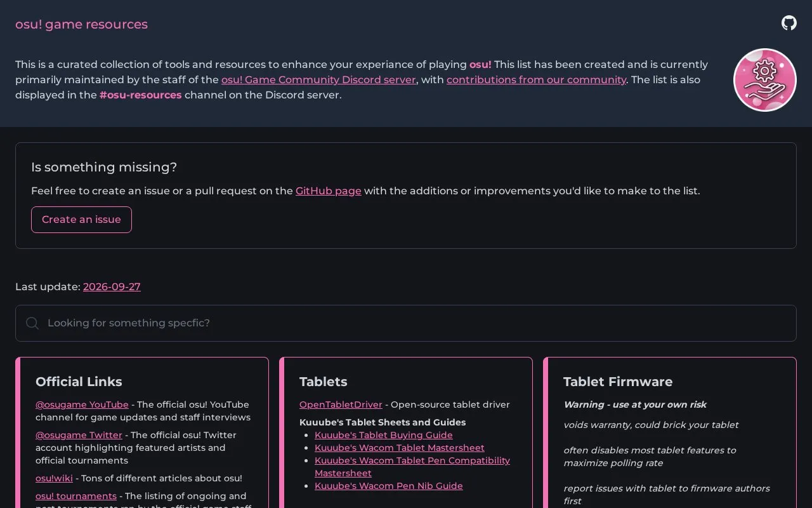The height and width of the screenshot is (508, 812).
Task: Open Kuuube's Wacom Pen Nib Guide
Action: coord(389,486)
